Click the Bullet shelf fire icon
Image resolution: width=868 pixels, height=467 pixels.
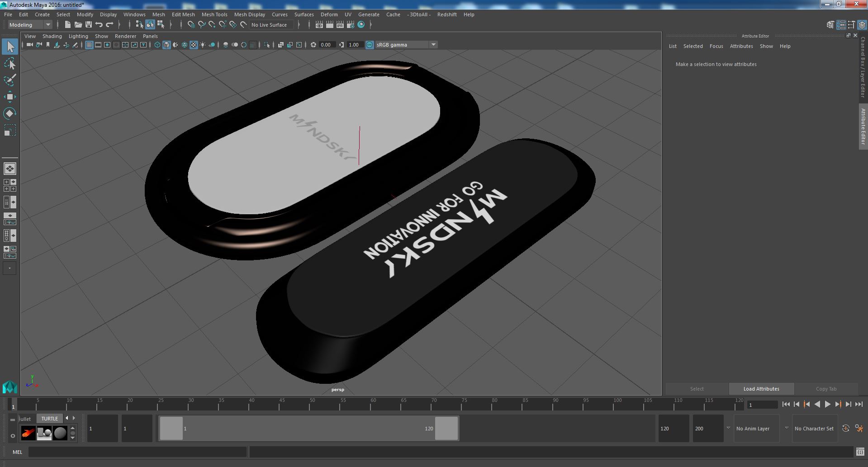28,433
